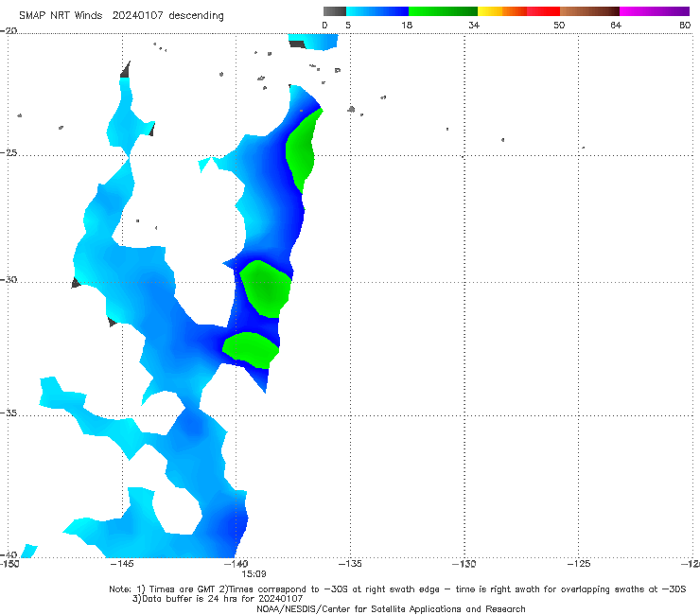Image resolution: width=700 pixels, height=615 pixels.
Task: Select the yellow-to-red 34–50 segment of color bar
Action: coord(518,11)
